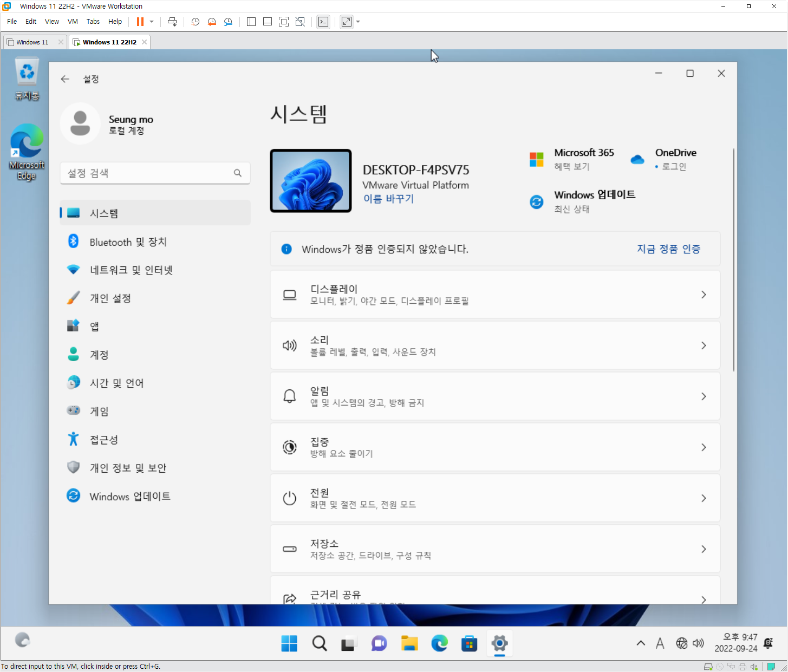Expand the 근거리 공유 settings row

point(495,591)
